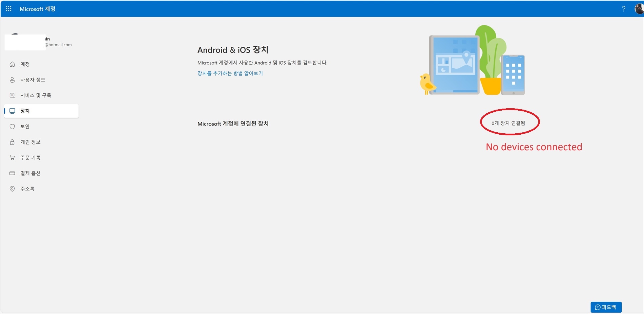The width and height of the screenshot is (644, 314).
Task: Click the Microsoft 계정에 연결된 장치 label
Action: pos(233,124)
